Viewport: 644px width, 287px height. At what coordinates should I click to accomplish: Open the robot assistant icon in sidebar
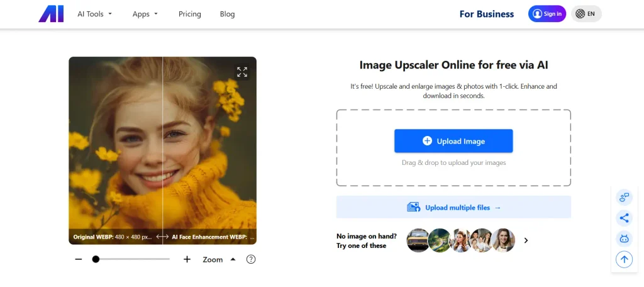625,239
